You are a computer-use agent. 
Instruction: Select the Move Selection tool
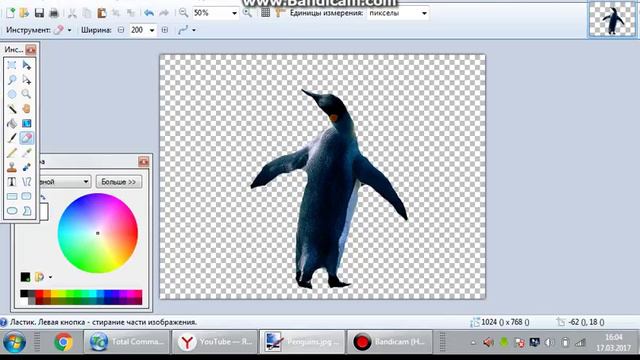click(x=27, y=80)
